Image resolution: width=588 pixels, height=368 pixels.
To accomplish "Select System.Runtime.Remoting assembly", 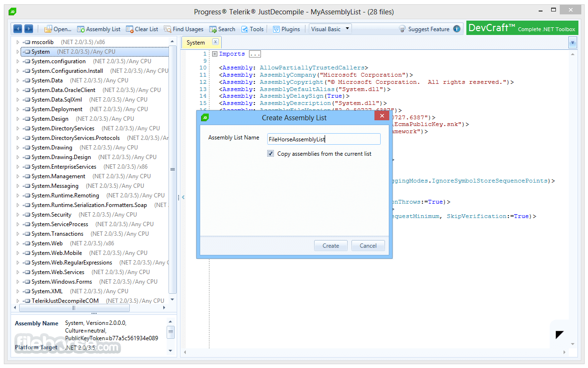I will [65, 195].
